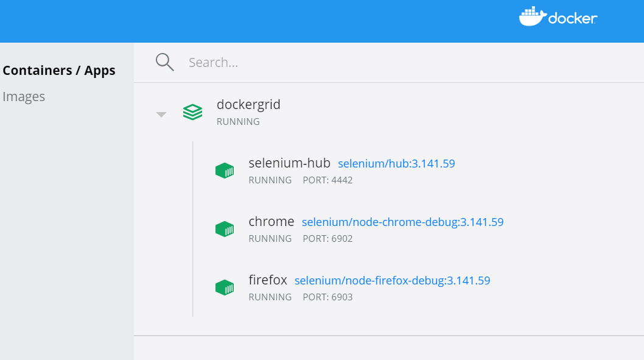The width and height of the screenshot is (644, 360).
Task: Click the search magnifier icon
Action: coord(165,62)
